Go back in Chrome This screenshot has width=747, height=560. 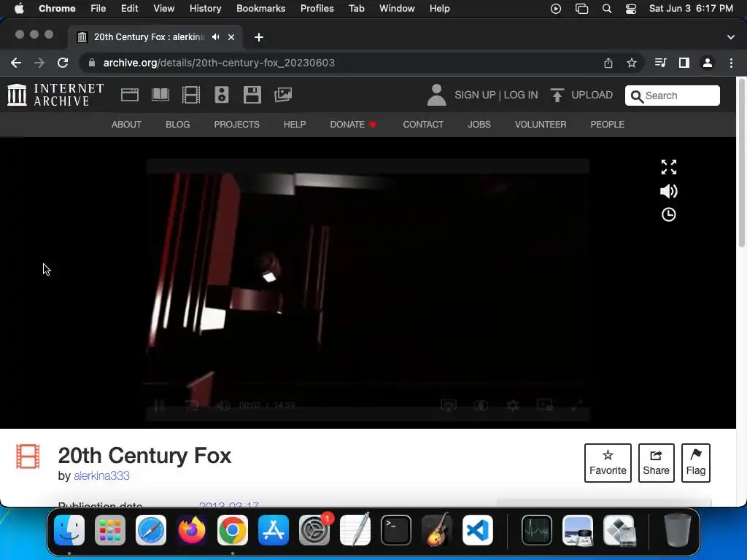16,63
